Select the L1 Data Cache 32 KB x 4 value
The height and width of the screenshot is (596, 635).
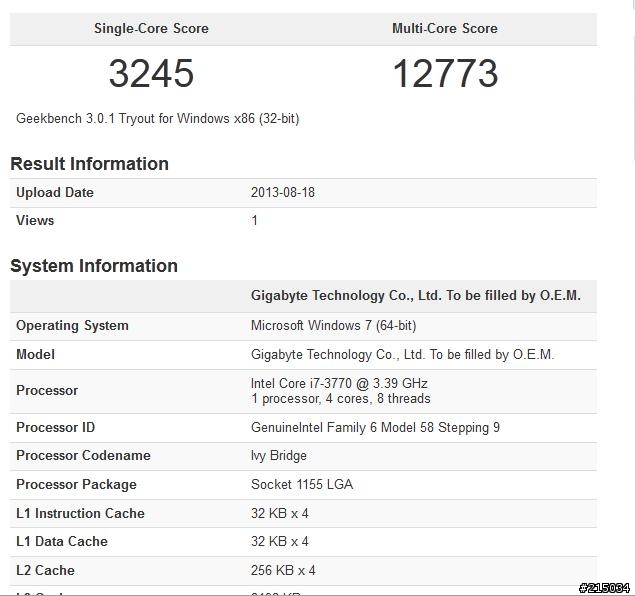[279, 541]
